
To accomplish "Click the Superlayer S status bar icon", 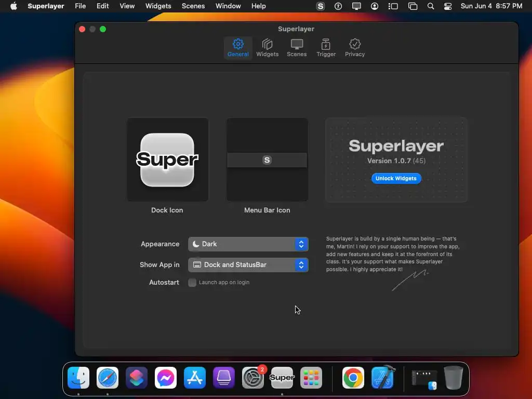I will point(320,6).
